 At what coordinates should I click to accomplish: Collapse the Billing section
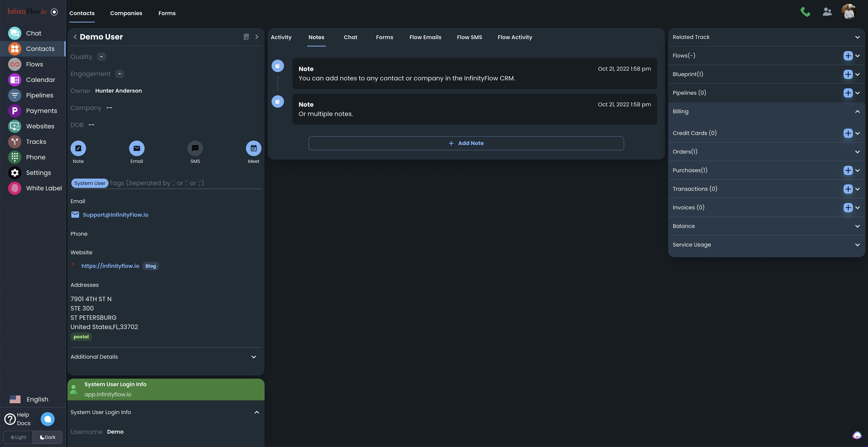pyautogui.click(x=857, y=111)
